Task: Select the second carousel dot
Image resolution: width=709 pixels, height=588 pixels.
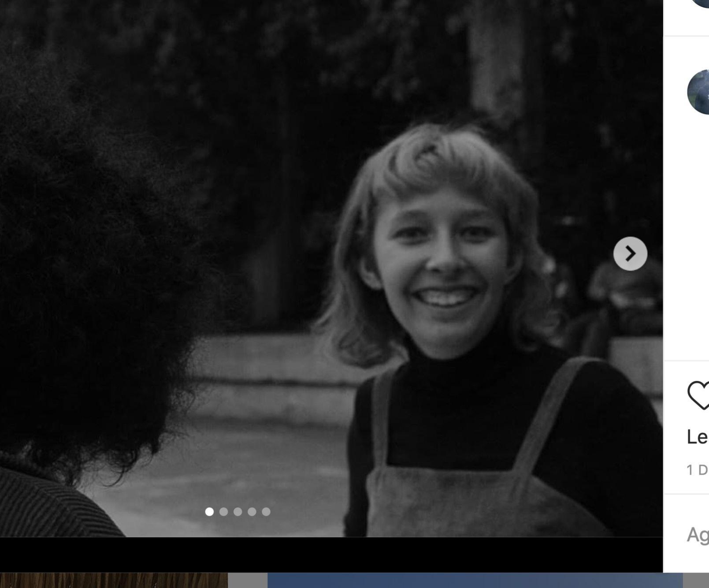Action: pyautogui.click(x=223, y=511)
